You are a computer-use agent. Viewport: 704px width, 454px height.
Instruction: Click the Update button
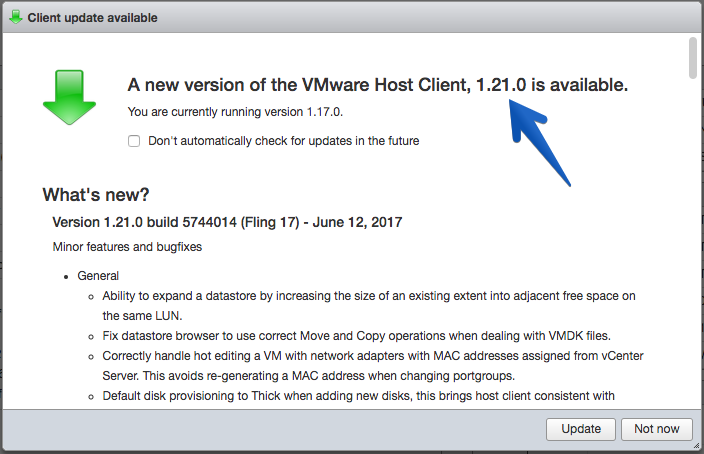pyautogui.click(x=581, y=429)
